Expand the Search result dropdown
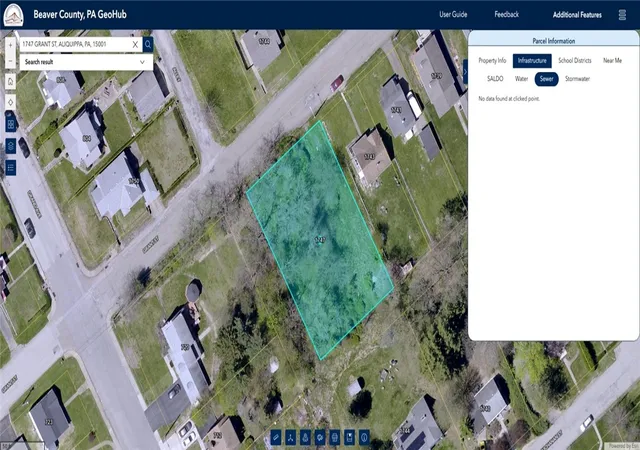 tap(86, 62)
